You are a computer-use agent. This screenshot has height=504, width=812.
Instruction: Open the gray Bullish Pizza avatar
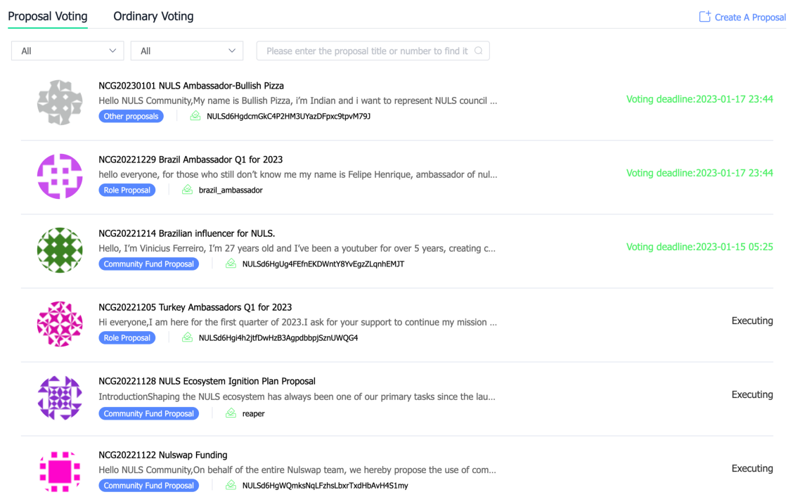(x=60, y=102)
